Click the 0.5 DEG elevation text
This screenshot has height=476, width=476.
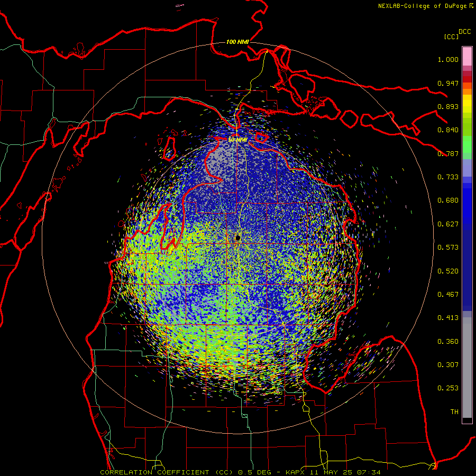[254, 472]
